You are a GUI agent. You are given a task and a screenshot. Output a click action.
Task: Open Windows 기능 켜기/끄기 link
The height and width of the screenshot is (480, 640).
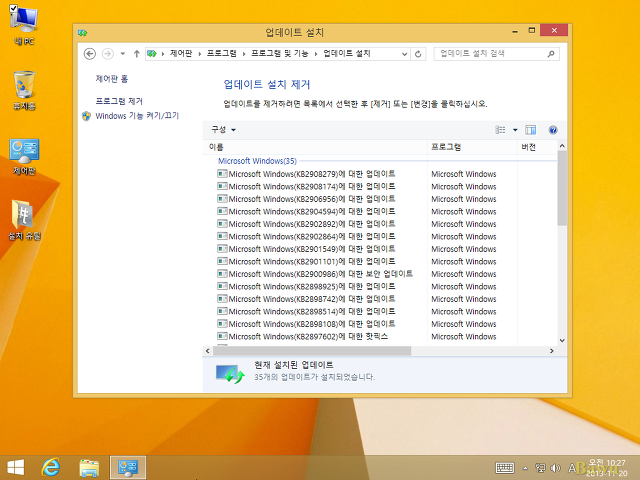tap(137, 116)
